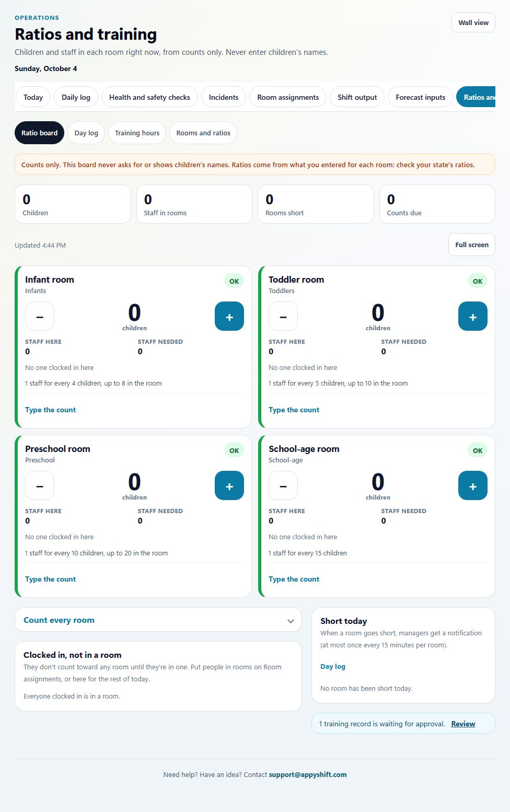Open the Room assignments tab
Viewport: 510px width, 812px height.
coord(288,97)
